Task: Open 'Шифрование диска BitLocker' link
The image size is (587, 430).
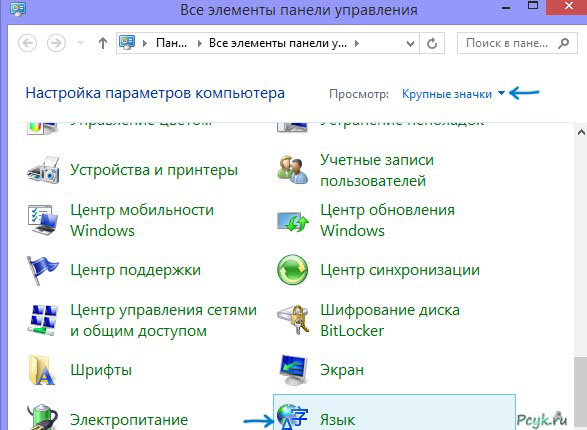Action: (x=390, y=320)
